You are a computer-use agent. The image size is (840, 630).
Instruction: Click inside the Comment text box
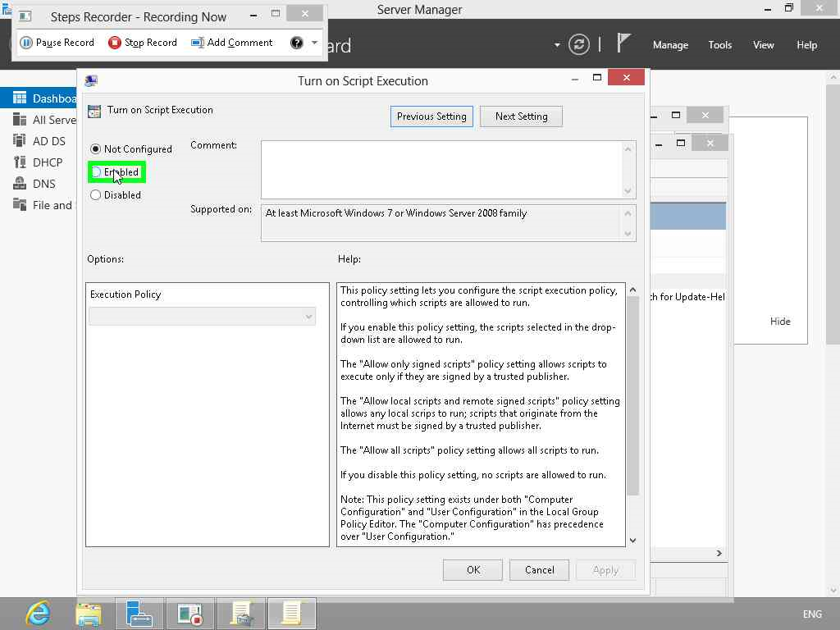441,169
